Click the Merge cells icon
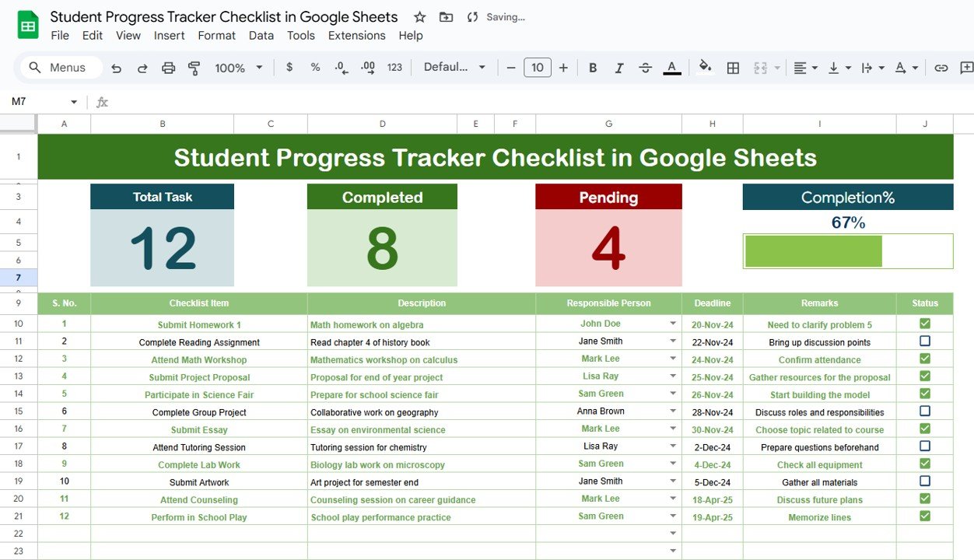 pos(761,68)
